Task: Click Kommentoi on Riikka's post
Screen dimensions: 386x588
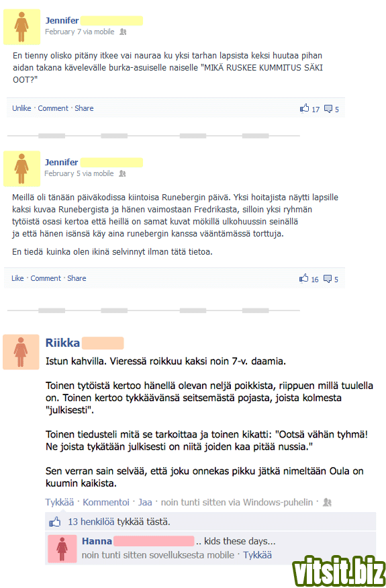Action: coord(106,502)
